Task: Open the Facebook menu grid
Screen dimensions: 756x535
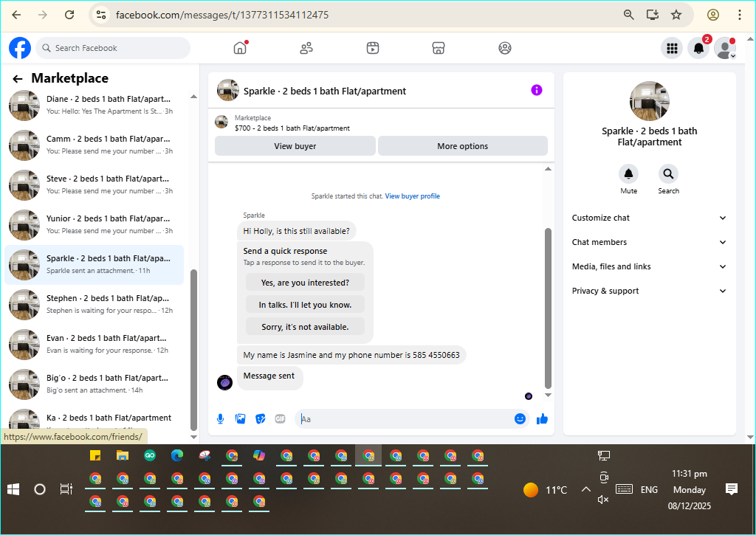Action: (672, 48)
